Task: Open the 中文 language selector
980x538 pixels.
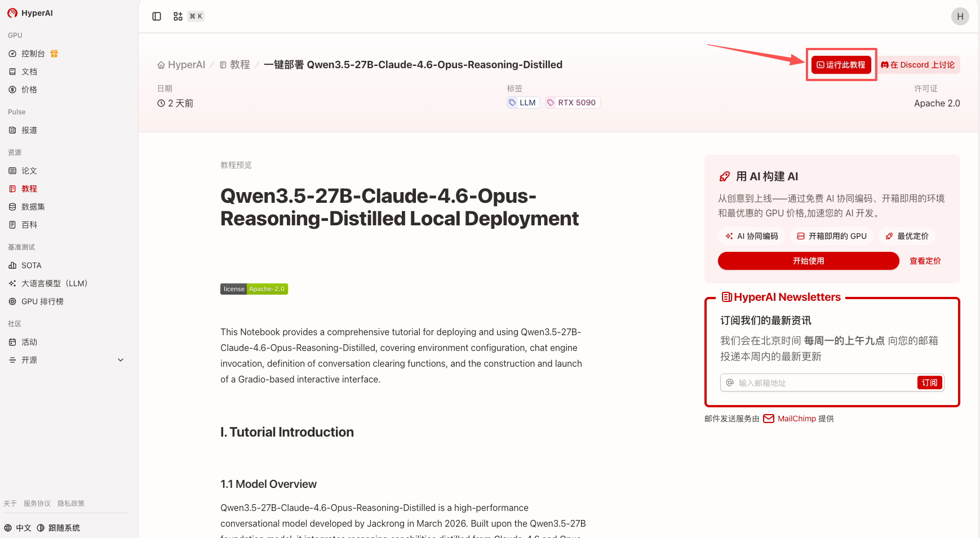Action: pos(18,528)
